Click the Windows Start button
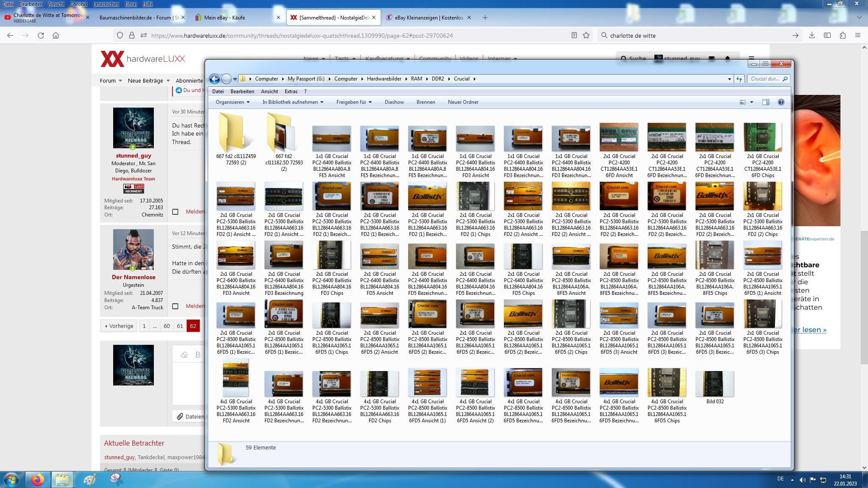Screen dimensions: 868x488 click(11, 480)
